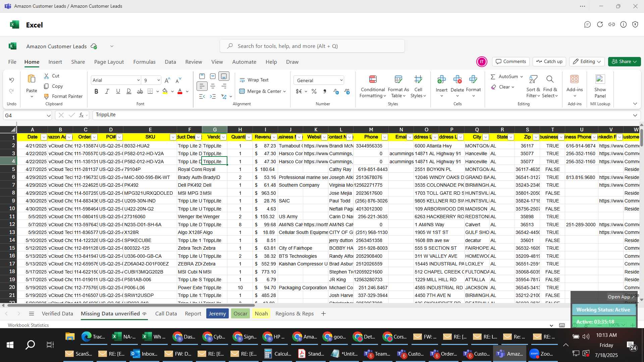Viewport: 644px width, 362px height.
Task: Open the font size 9 dropdown
Action: click(158, 80)
